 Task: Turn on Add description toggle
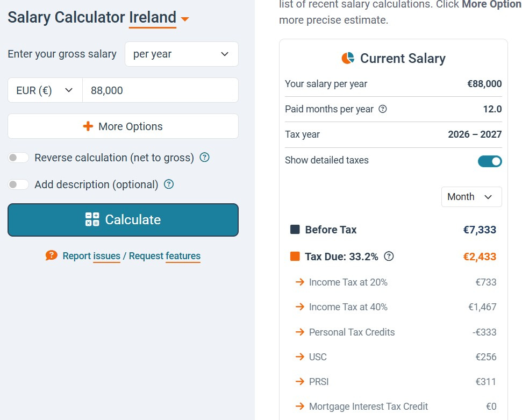[x=19, y=184]
